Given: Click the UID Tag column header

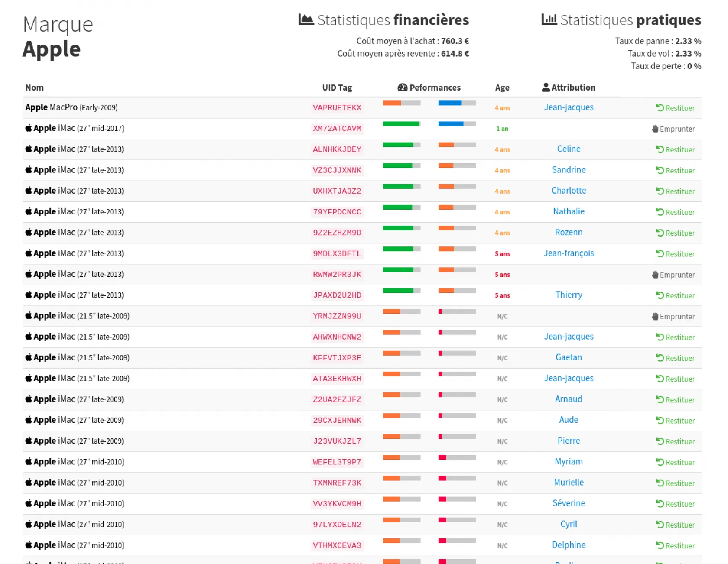Looking at the screenshot, I should (x=337, y=88).
